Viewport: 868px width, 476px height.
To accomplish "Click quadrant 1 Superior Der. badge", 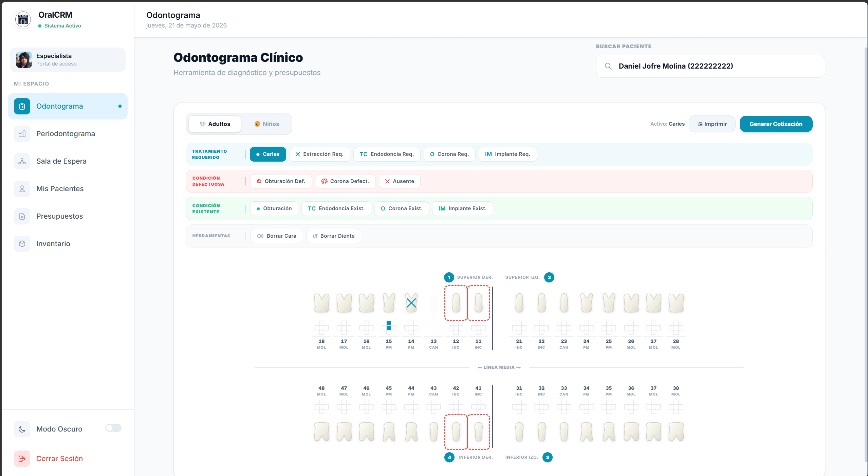I will coord(449,277).
